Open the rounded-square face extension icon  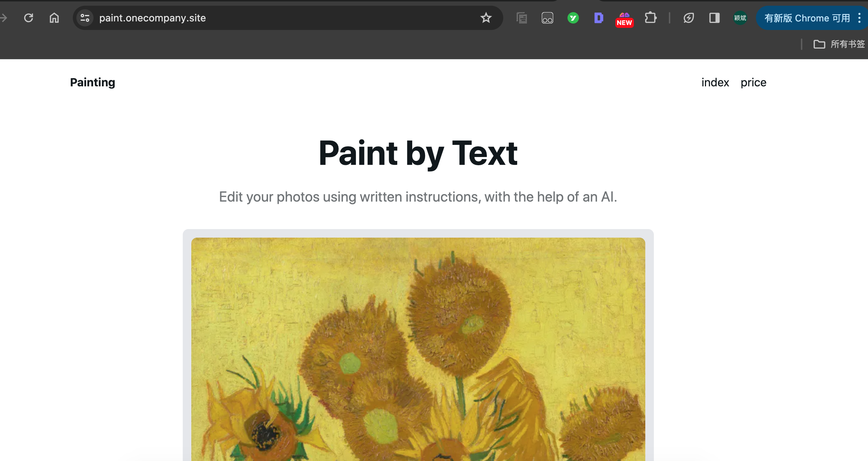(547, 18)
